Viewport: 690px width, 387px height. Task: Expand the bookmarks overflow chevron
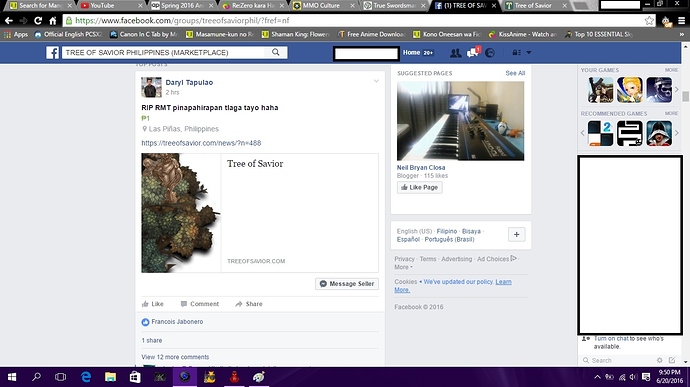point(681,34)
